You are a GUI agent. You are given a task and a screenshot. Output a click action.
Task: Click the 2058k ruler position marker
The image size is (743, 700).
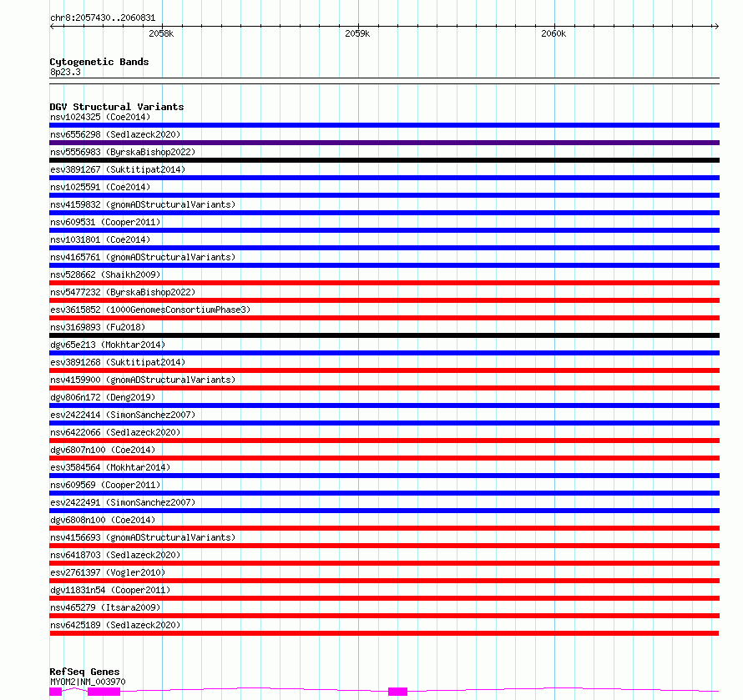click(161, 33)
